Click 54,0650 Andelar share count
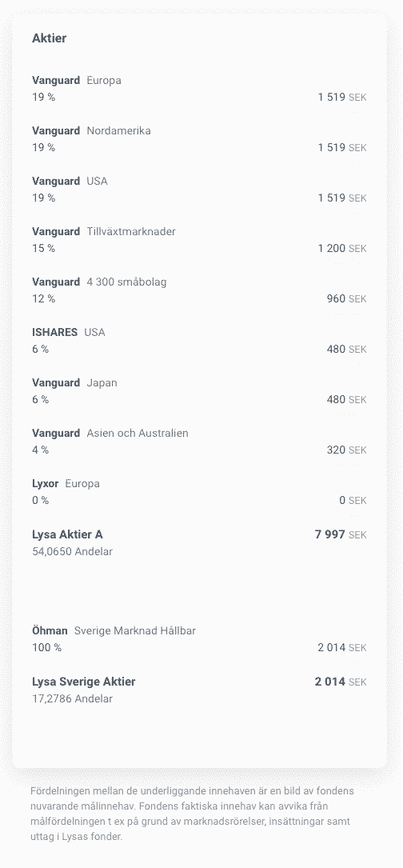The height and width of the screenshot is (868, 403). pos(73,552)
